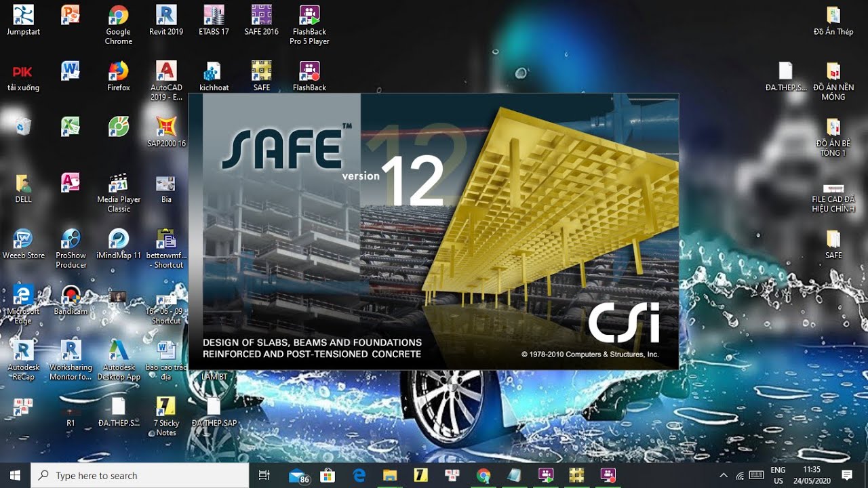Open the Revit 2019 desktop shortcut
Viewport: 868px width, 488px height.
(166, 20)
